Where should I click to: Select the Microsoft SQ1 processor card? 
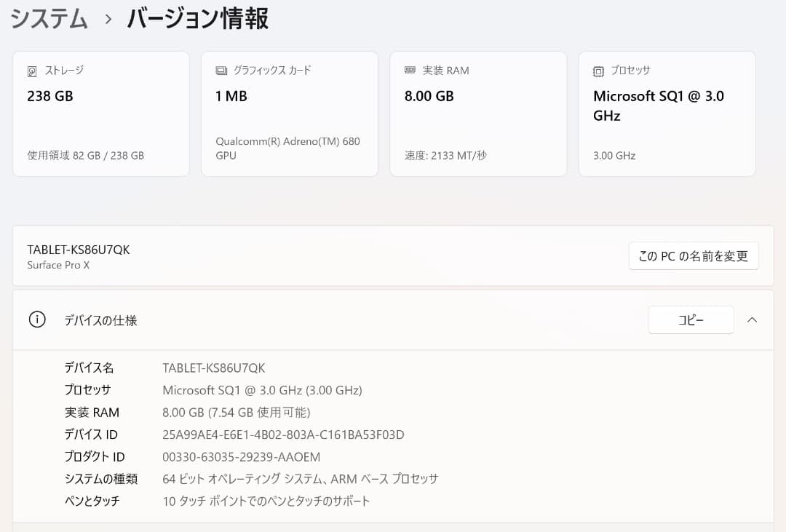(x=667, y=113)
